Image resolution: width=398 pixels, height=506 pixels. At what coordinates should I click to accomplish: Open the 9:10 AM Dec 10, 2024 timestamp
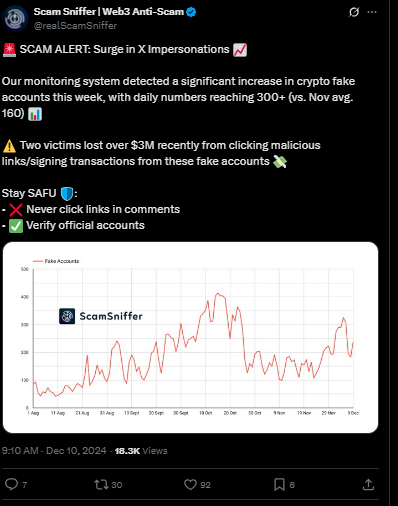pyautogui.click(x=54, y=451)
